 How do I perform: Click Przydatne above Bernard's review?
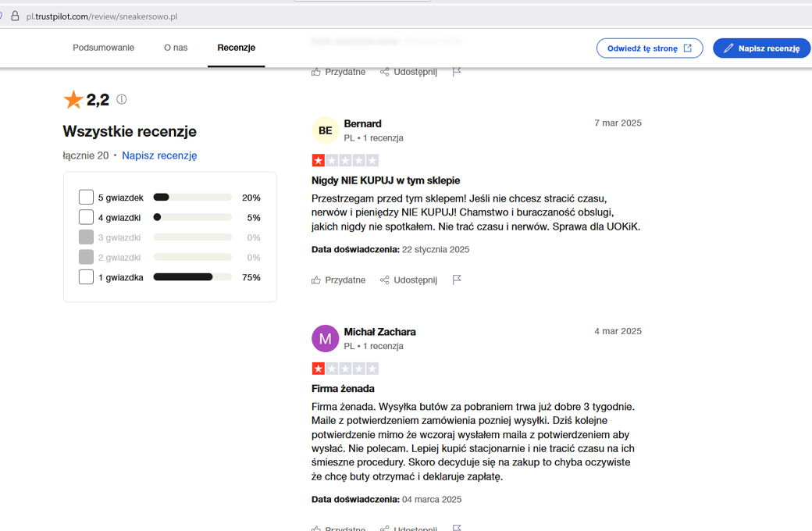[339, 72]
